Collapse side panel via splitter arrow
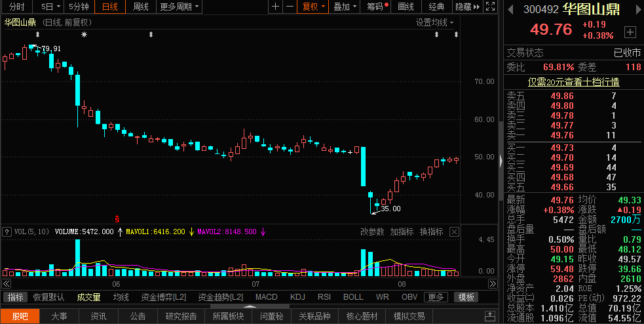The width and height of the screenshot is (644, 324). tap(501, 161)
